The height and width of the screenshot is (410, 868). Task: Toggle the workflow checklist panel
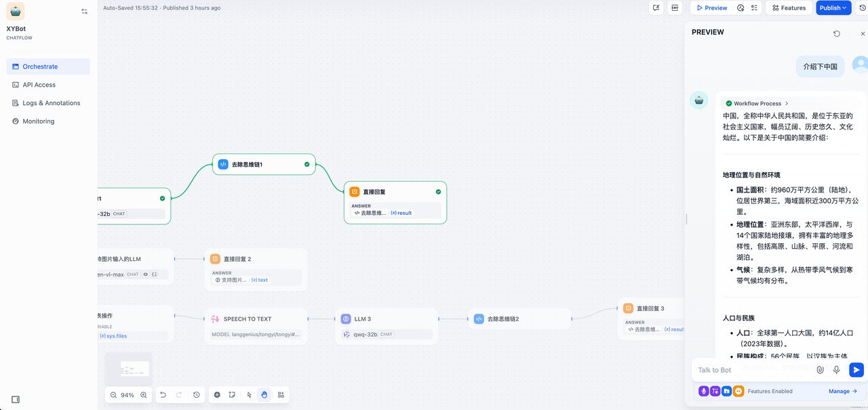754,8
